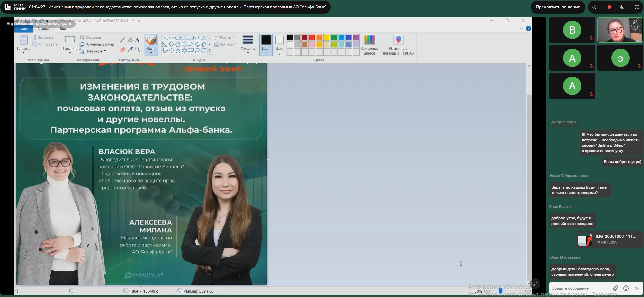Image resolution: width=644 pixels, height=297 pixels.
Task: Select the Fill with color bucket tool
Action: click(x=130, y=40)
